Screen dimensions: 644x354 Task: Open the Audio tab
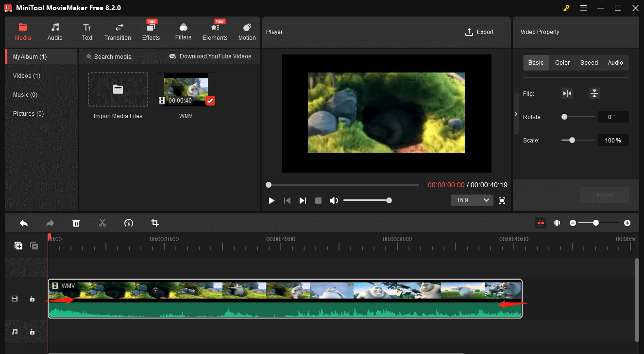(55, 32)
